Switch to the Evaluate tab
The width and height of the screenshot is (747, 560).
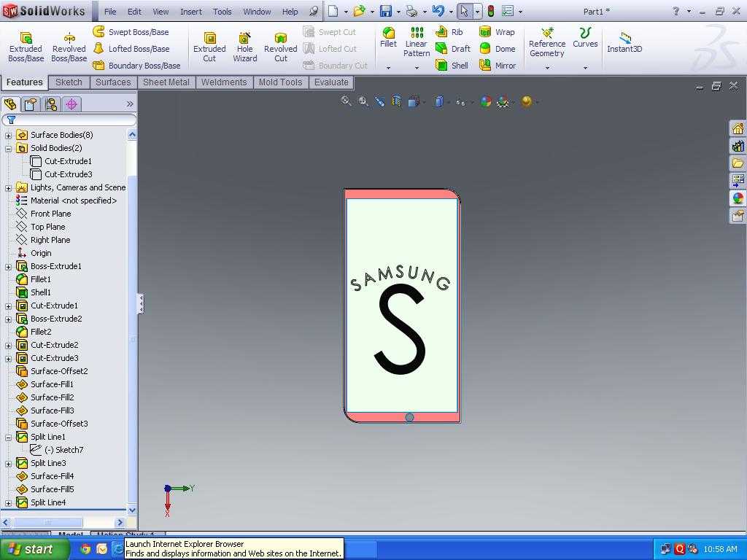[331, 82]
